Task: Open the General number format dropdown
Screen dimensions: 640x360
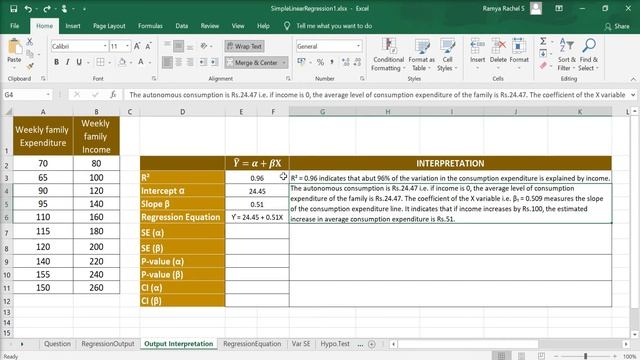Action: pyautogui.click(x=358, y=46)
